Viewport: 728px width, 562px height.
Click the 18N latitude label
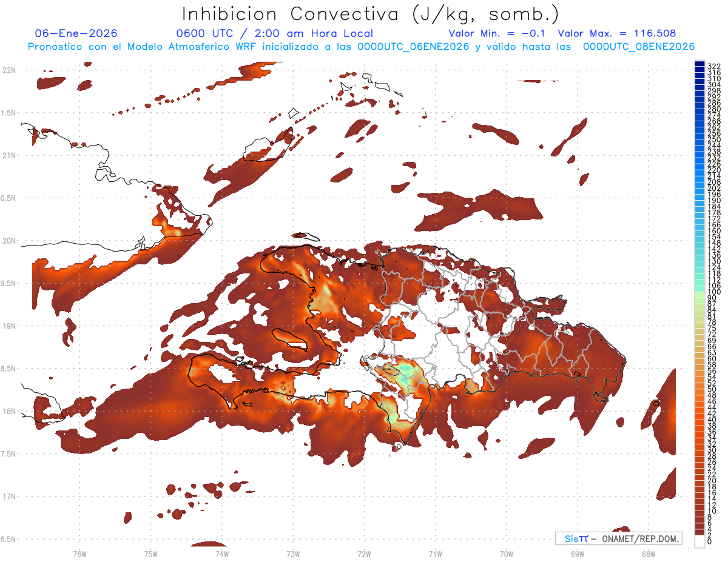10,411
